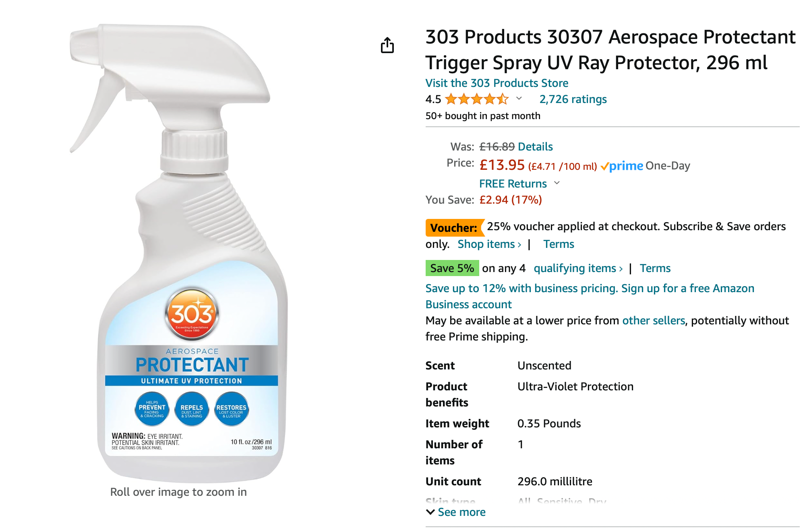Click the star rating icons
The width and height of the screenshot is (807, 532).
pos(477,99)
